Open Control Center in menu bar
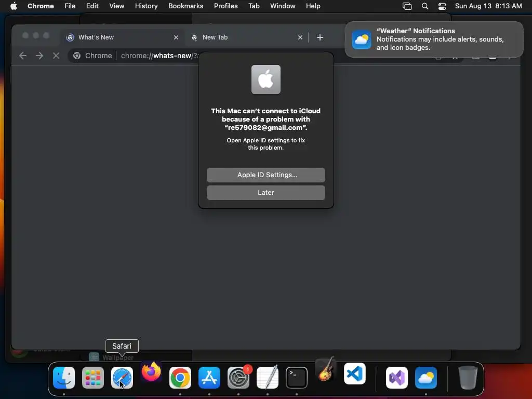The width and height of the screenshot is (532, 399). click(442, 6)
